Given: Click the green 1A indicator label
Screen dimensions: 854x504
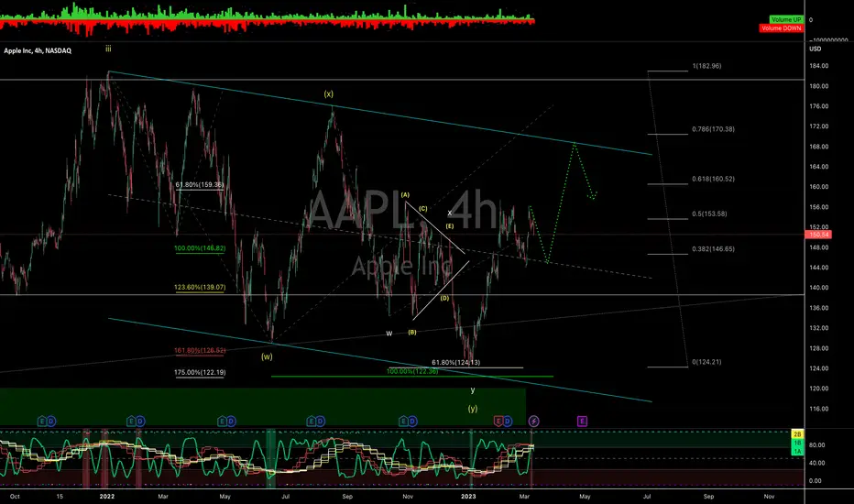Looking at the screenshot, I should tap(797, 451).
